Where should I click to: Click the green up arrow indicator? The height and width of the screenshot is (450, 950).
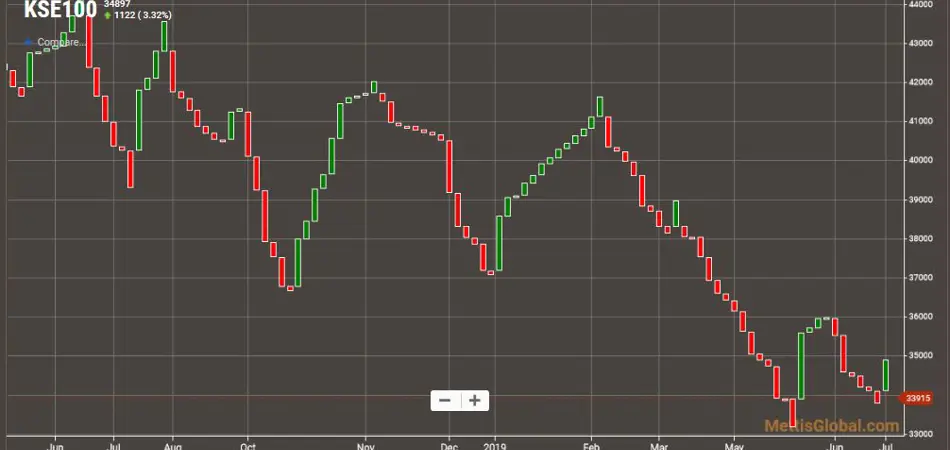(x=107, y=16)
